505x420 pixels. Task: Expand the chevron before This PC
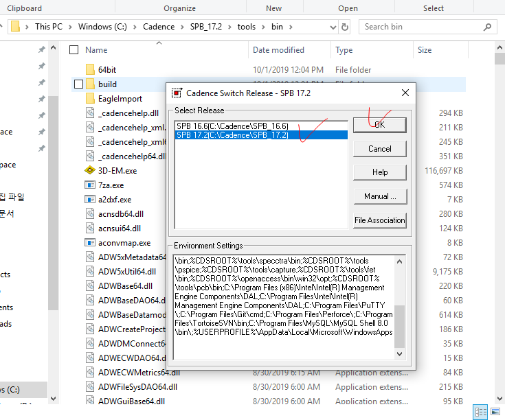click(x=27, y=27)
